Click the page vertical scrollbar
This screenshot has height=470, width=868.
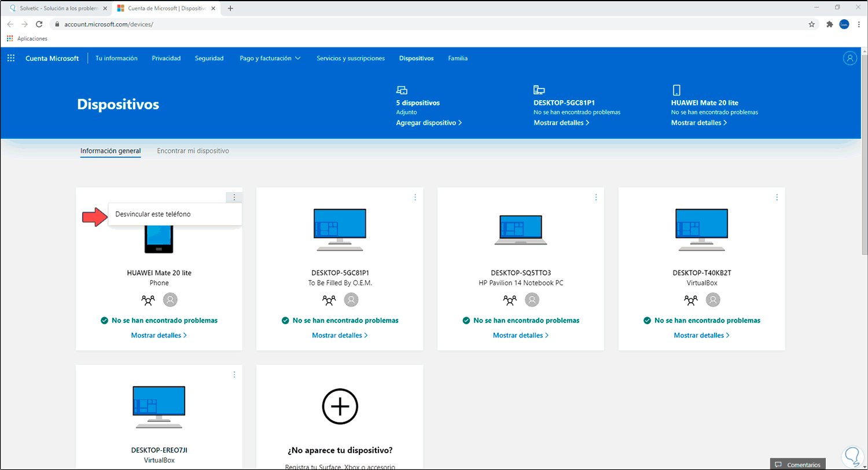(x=865, y=156)
